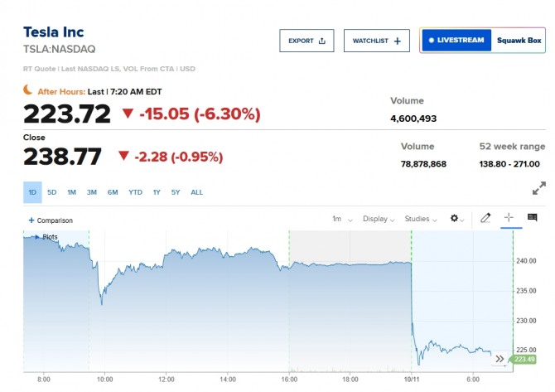
Task: Click the share icon on the Export button
Action: (321, 41)
